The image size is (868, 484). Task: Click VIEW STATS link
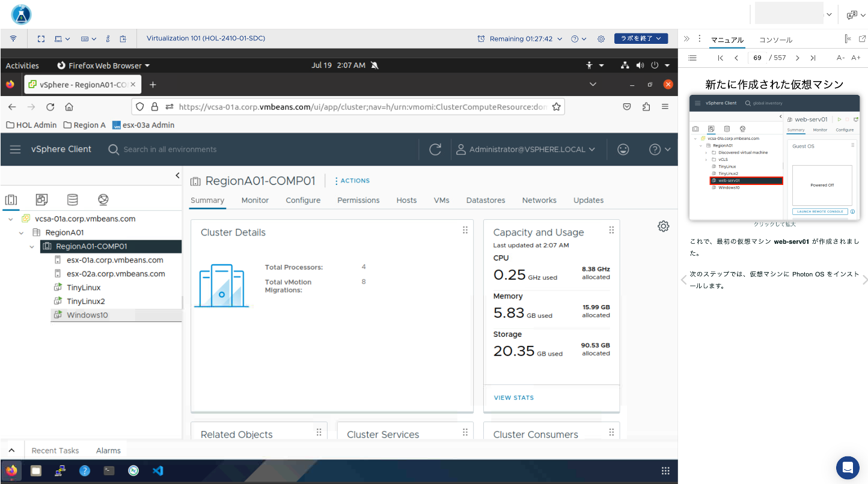point(514,398)
